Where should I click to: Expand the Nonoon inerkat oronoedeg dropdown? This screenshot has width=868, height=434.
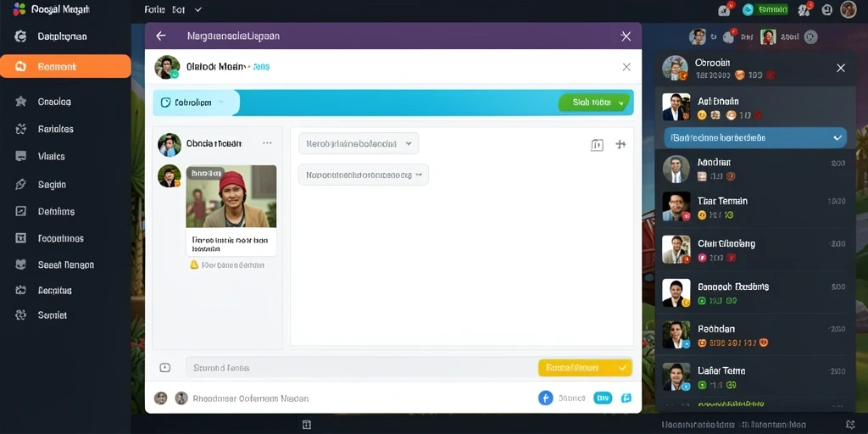pos(363,175)
